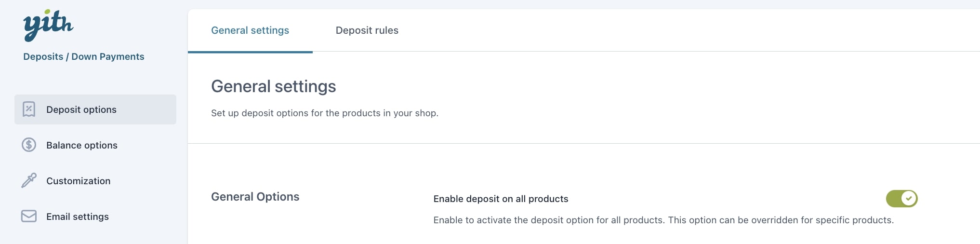Click the Customization eyedropper icon

tap(29, 180)
